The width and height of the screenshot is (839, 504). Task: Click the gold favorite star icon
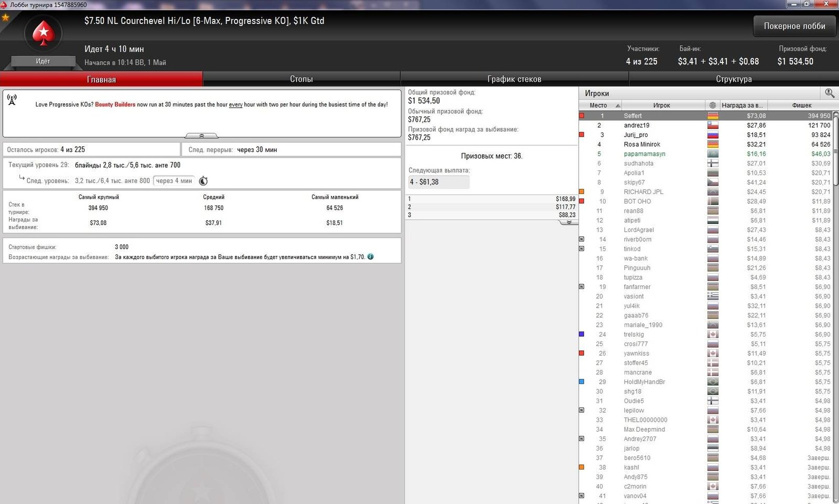pos(6,17)
